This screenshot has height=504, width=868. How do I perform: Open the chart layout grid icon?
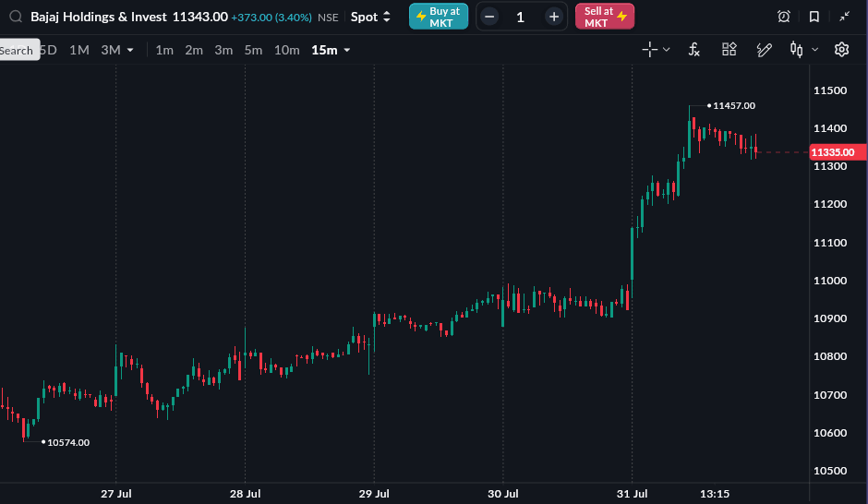[x=729, y=49]
